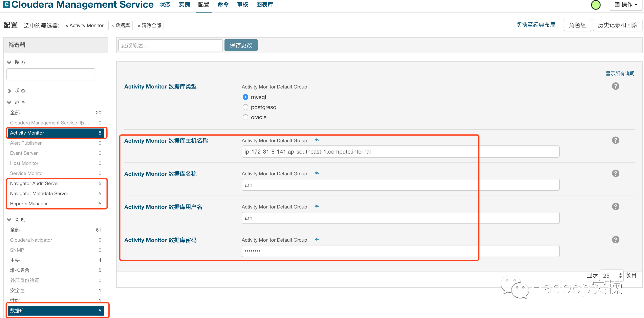The image size is (644, 318).
Task: Open the 操作 dropdown menu
Action: coord(625,4)
